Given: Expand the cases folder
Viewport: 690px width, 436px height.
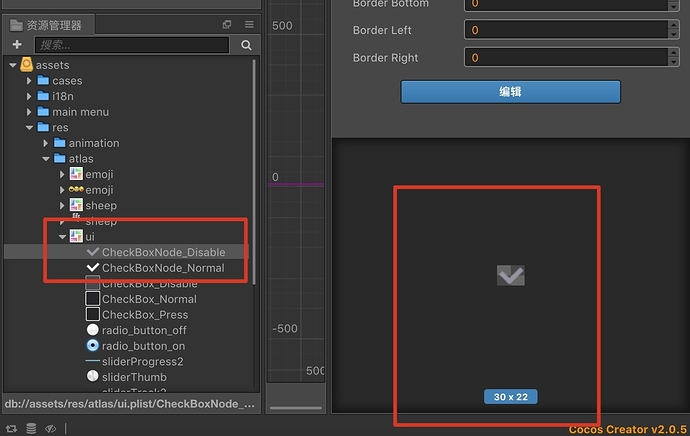Looking at the screenshot, I should coord(29,81).
